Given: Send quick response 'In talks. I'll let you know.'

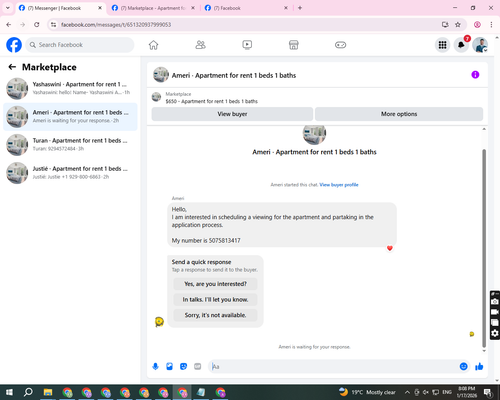Looking at the screenshot, I should [215, 300].
